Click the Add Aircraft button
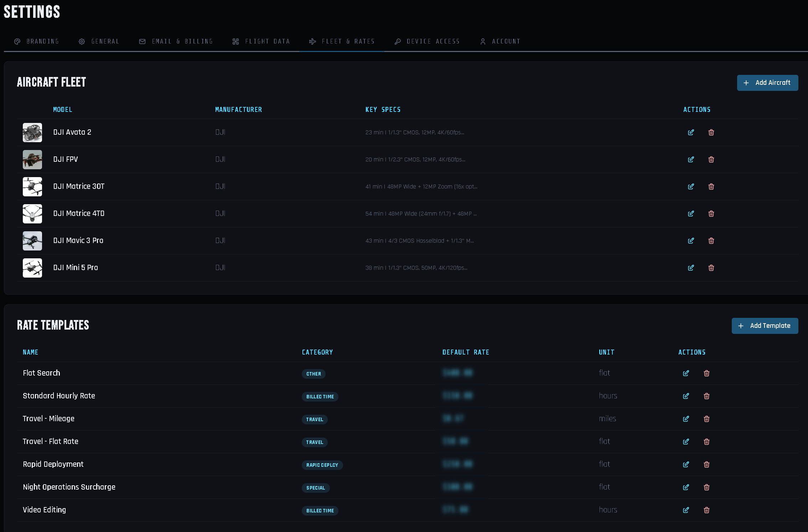This screenshot has width=808, height=532. coord(767,83)
